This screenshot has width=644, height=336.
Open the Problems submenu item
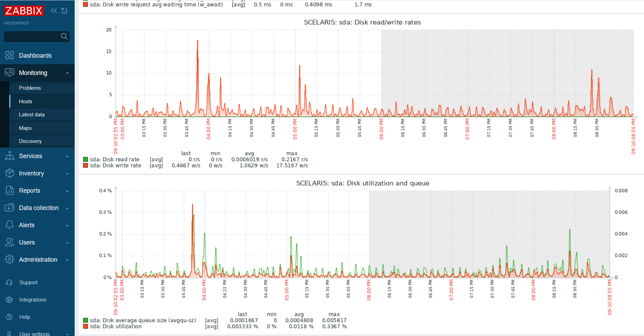(x=42, y=88)
